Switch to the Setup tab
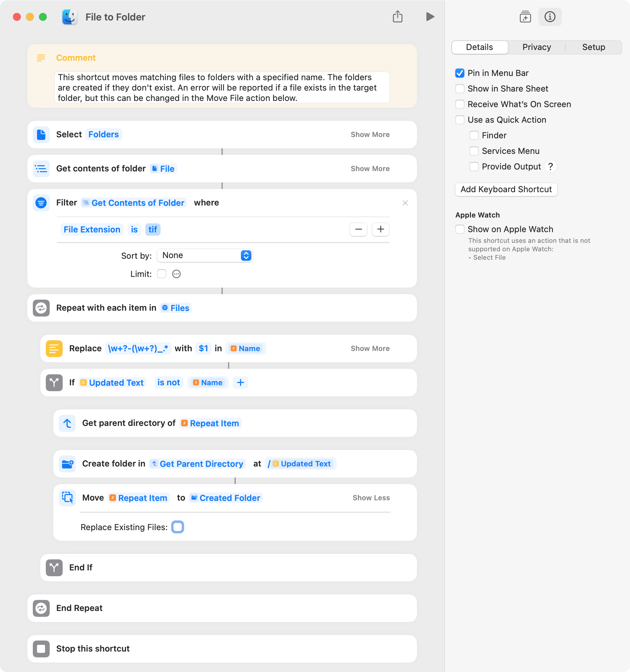The width and height of the screenshot is (630, 672). click(594, 47)
